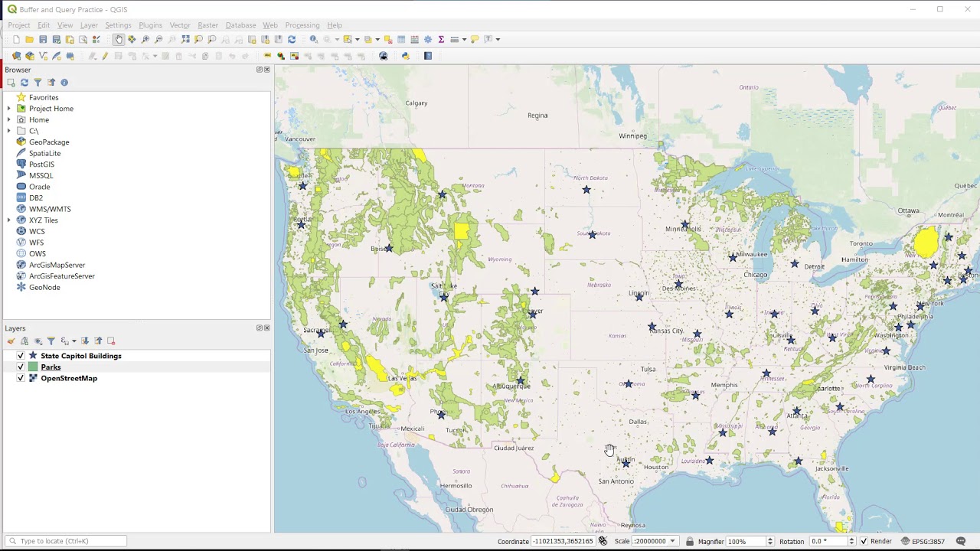Save the current project

click(x=43, y=39)
